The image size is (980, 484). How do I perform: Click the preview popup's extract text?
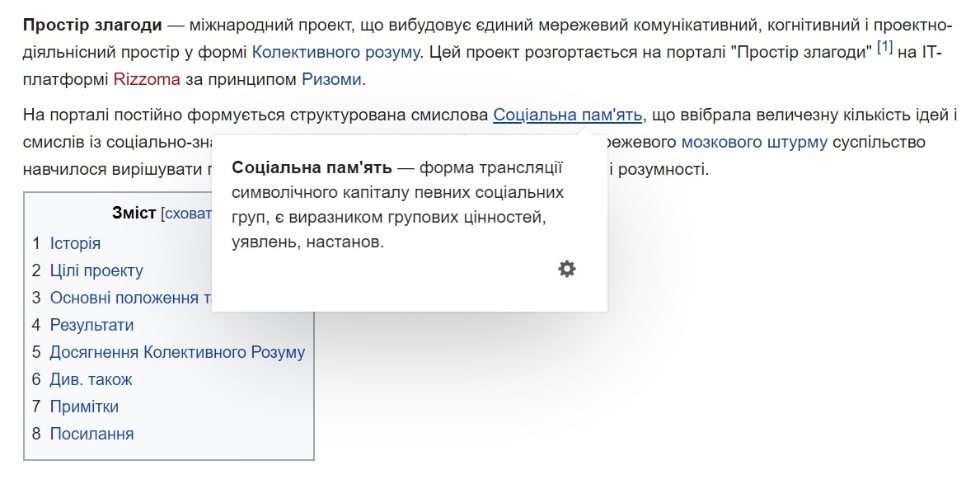399,206
